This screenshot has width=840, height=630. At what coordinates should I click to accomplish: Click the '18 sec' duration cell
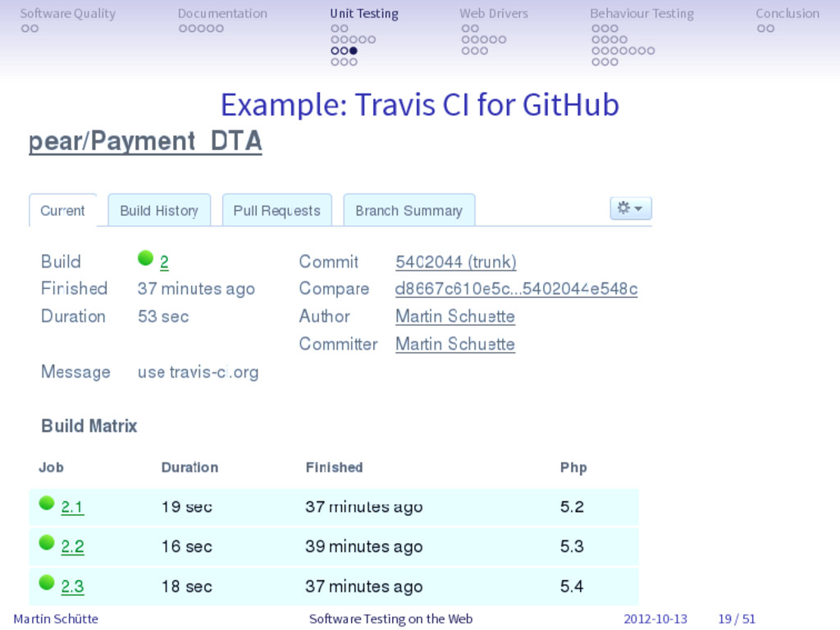click(187, 587)
